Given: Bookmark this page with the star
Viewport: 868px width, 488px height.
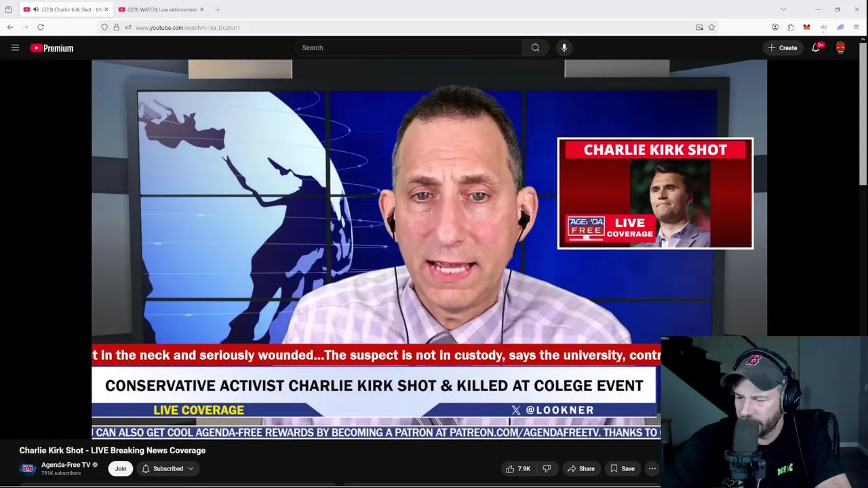Looking at the screenshot, I should click(x=711, y=27).
